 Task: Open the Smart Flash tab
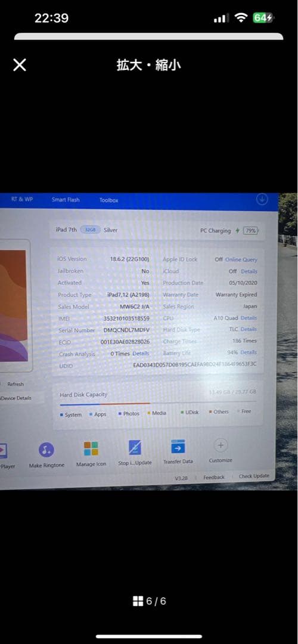[x=66, y=200]
